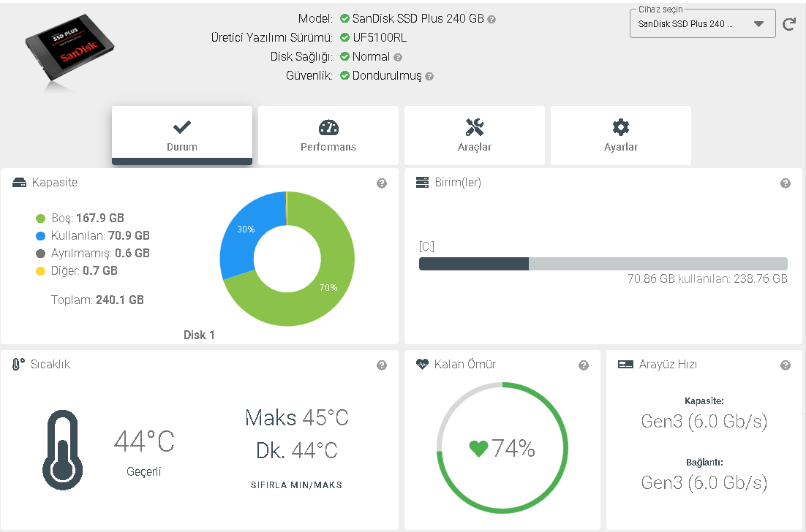The width and height of the screenshot is (806, 532).
Task: Click the green heart icon at 74%
Action: point(478,449)
